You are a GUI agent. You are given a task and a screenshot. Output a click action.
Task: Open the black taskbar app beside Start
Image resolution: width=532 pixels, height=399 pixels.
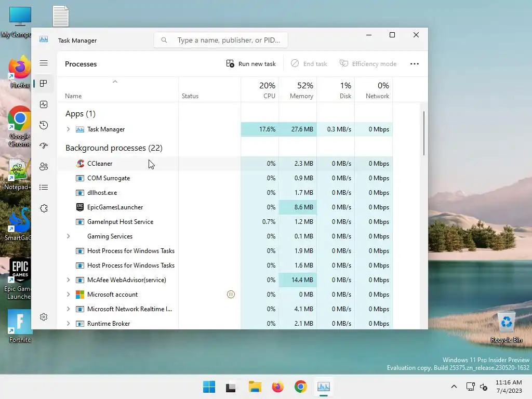(x=231, y=387)
